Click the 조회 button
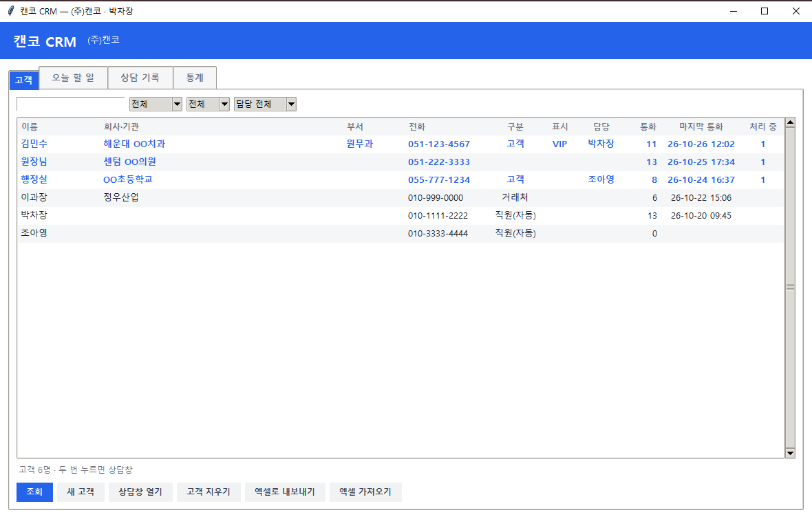The image size is (812, 517). pyautogui.click(x=34, y=492)
